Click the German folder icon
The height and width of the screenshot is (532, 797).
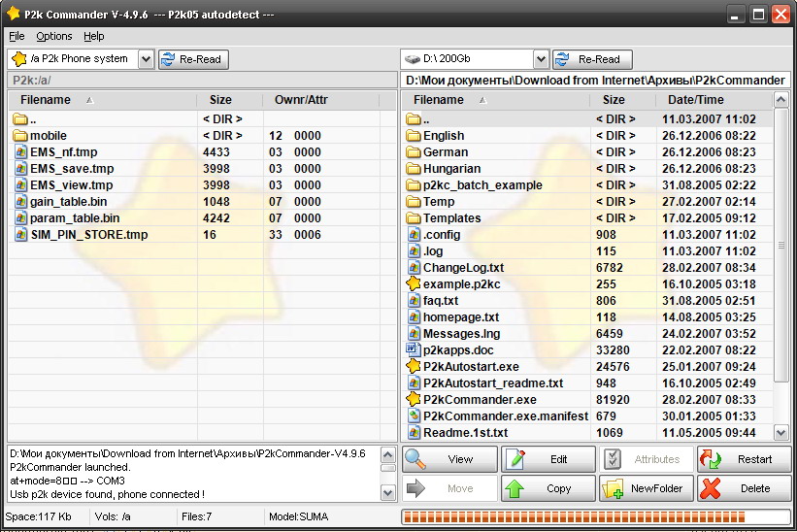pyautogui.click(x=414, y=151)
